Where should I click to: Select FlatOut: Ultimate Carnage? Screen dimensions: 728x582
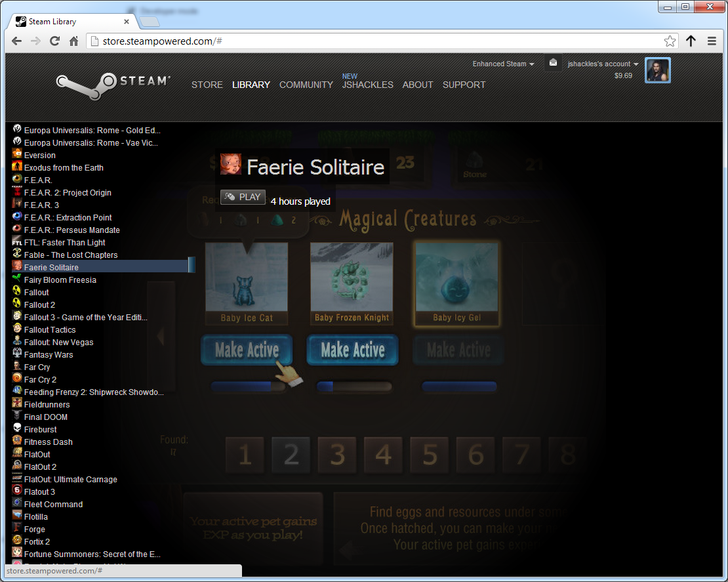pos(71,480)
